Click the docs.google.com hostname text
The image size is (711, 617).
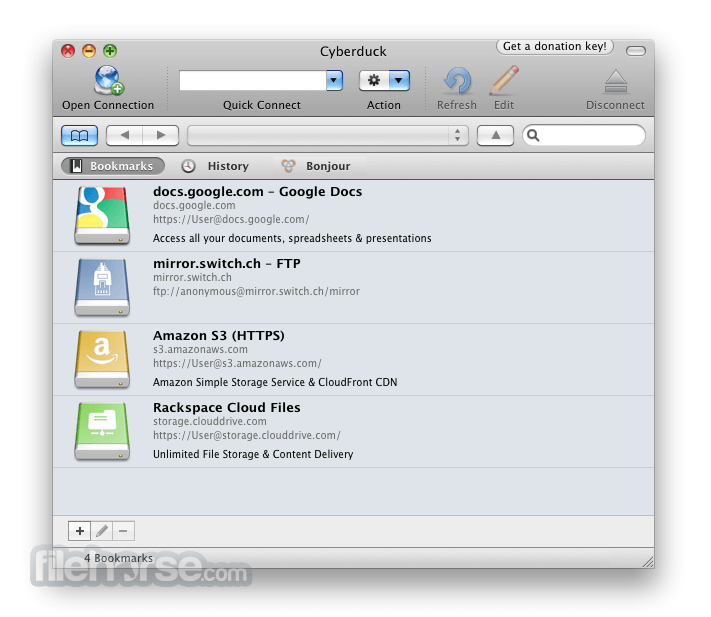click(194, 205)
